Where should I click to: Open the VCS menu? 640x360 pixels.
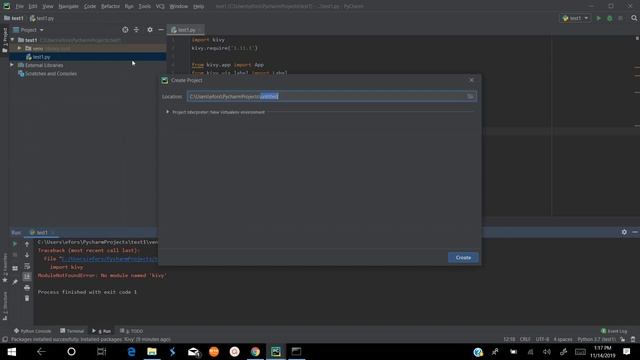(160, 7)
